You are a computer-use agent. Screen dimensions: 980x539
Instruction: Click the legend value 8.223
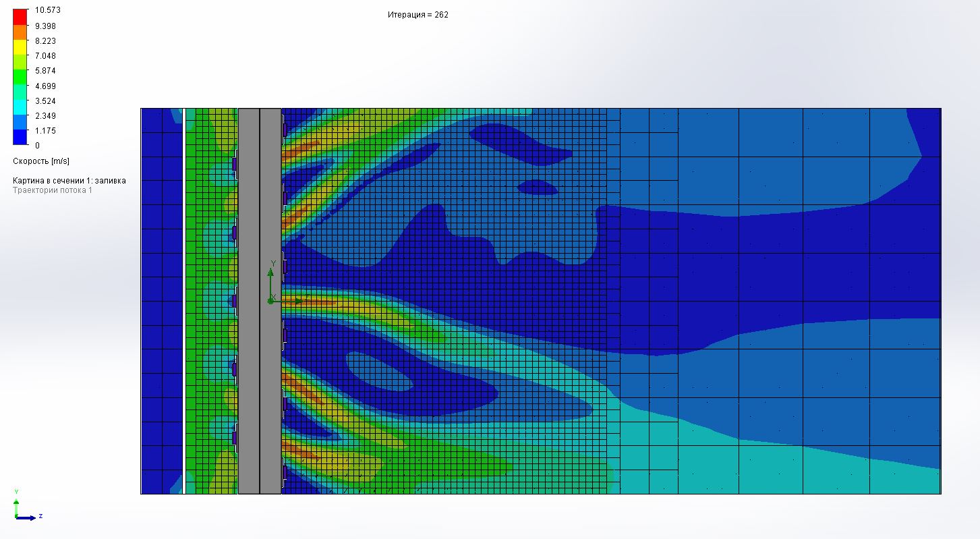point(45,41)
